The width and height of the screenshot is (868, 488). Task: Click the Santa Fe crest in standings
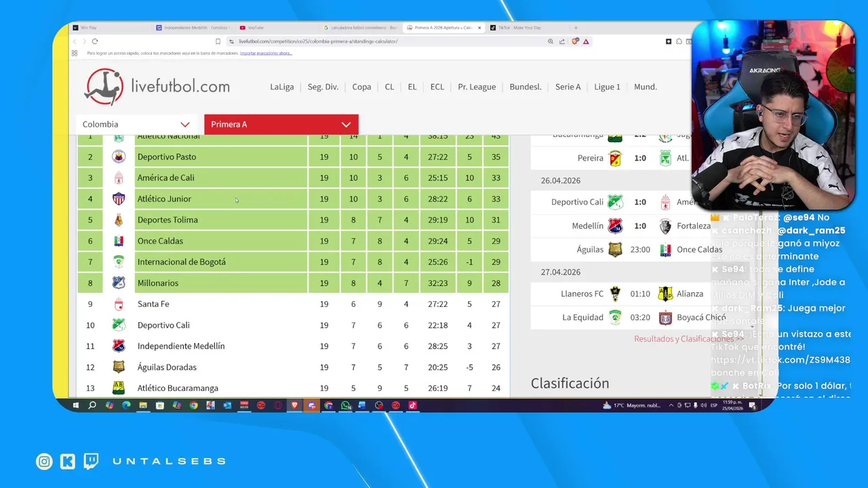coord(119,304)
